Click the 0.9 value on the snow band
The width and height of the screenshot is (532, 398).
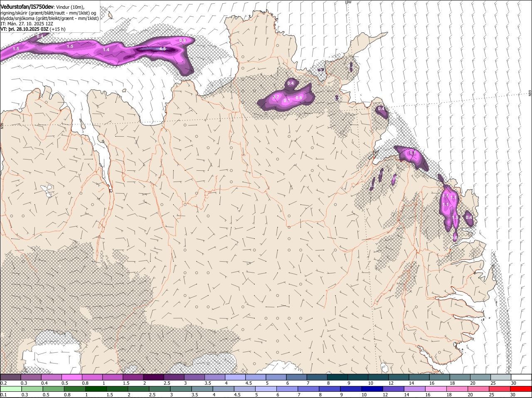pos(182,41)
